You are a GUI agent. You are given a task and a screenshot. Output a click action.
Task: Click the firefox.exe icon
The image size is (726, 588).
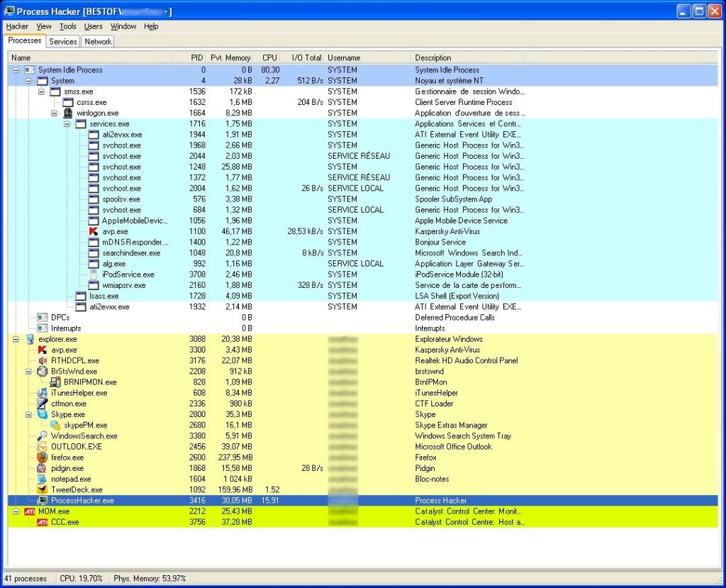coord(43,457)
